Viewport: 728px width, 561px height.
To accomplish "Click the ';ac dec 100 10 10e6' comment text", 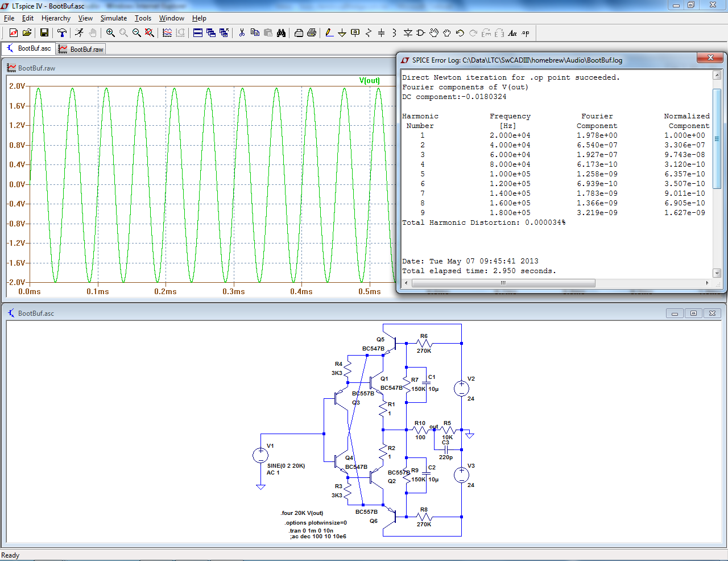I will point(318,536).
